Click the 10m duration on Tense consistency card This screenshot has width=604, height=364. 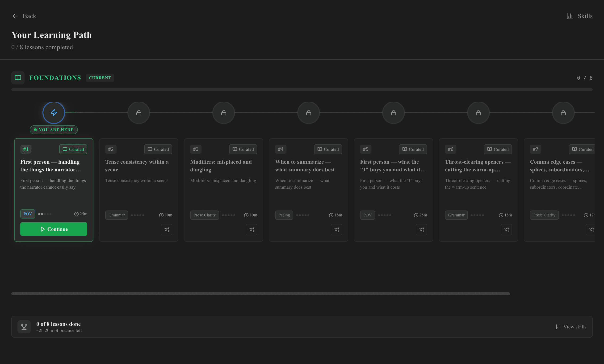pos(166,215)
